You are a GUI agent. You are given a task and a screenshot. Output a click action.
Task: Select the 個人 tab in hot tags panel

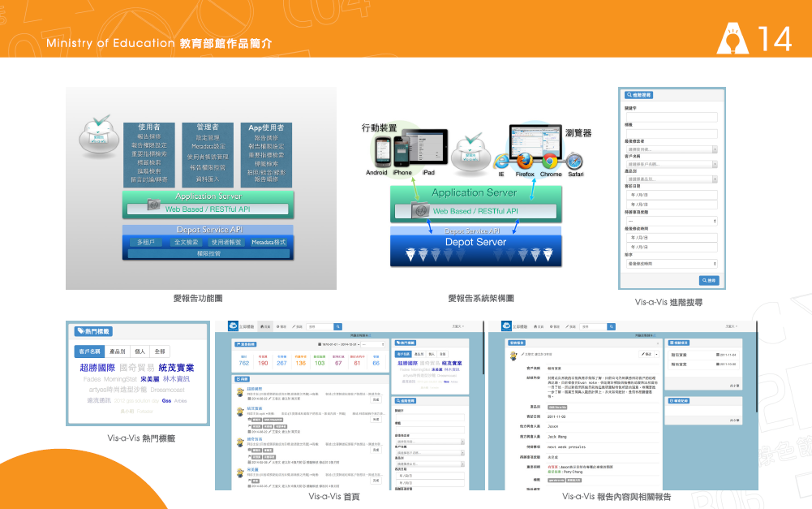point(140,351)
